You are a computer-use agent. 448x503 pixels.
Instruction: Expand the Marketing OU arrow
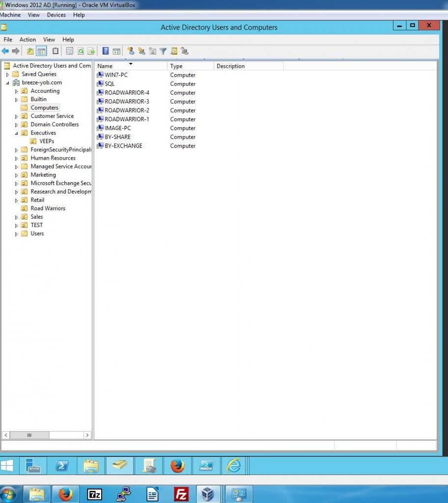pos(16,175)
